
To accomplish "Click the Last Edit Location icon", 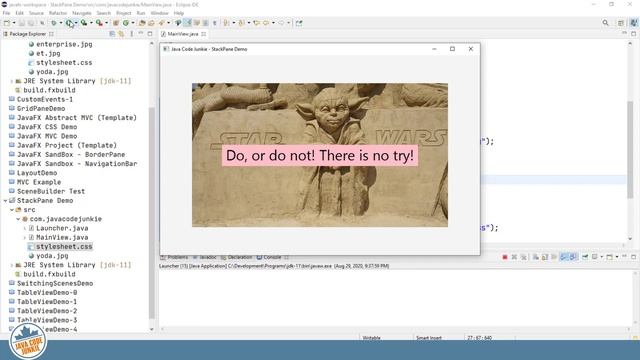I will [x=256, y=23].
